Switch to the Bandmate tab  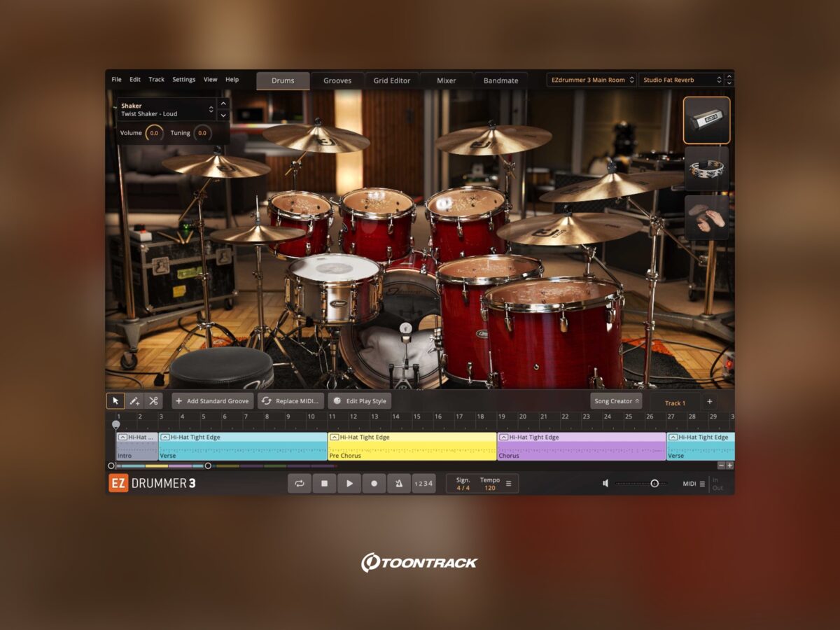(501, 80)
